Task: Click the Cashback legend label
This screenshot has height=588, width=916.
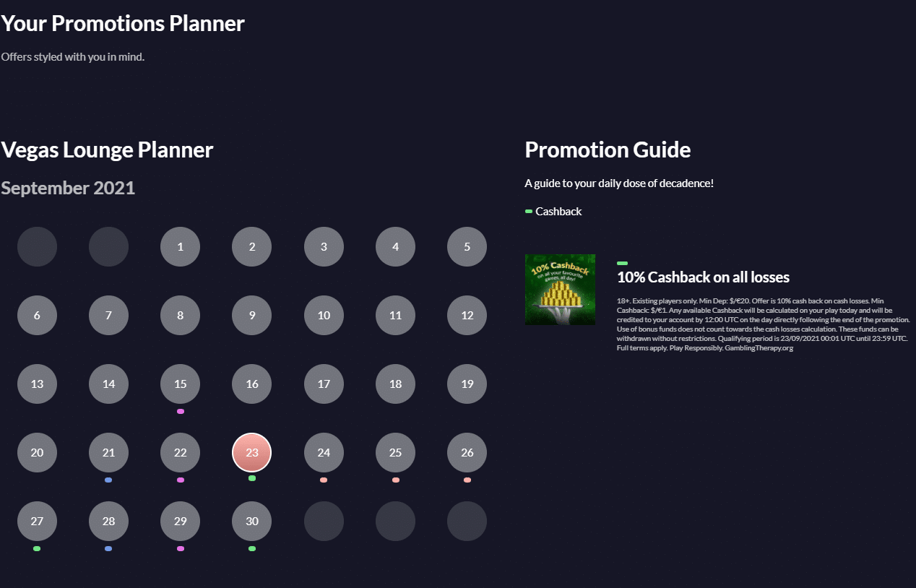Action: click(x=558, y=212)
